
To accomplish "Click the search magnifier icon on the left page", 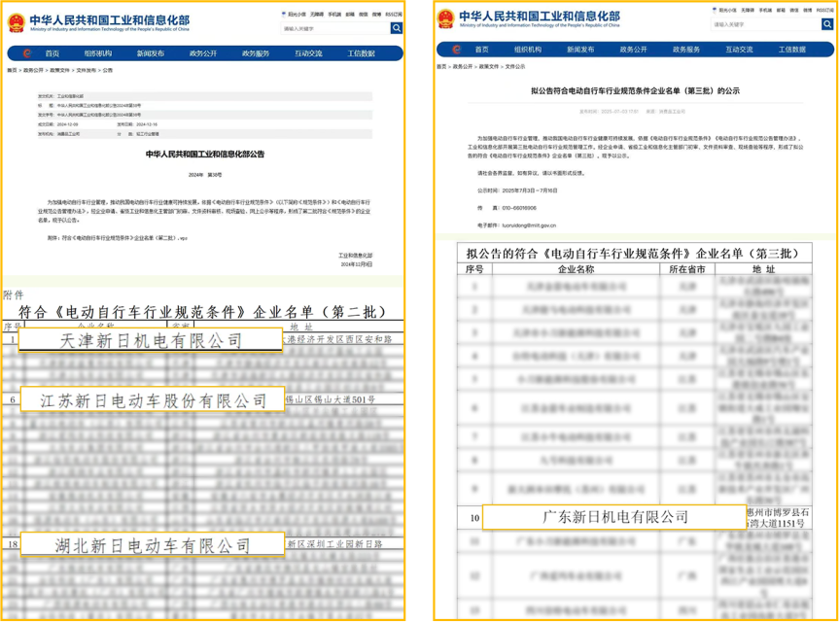I will [395, 29].
